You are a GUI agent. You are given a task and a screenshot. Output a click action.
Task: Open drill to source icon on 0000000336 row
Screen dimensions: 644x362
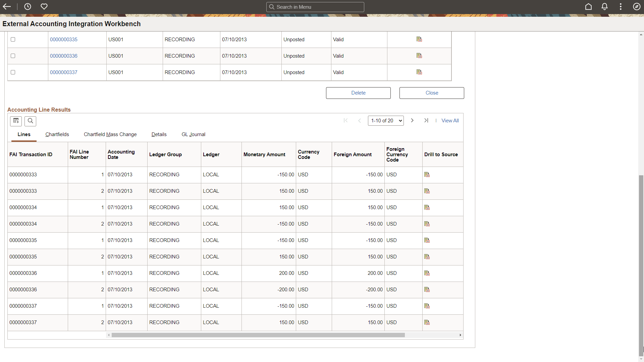pos(427,273)
